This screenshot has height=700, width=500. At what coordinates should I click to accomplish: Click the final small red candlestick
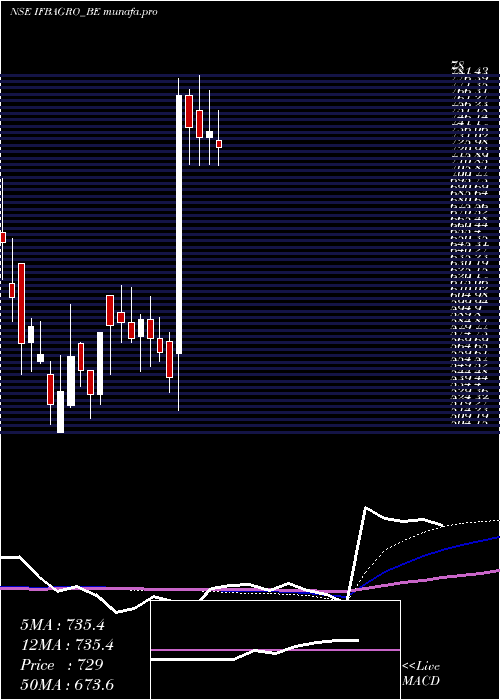click(219, 144)
